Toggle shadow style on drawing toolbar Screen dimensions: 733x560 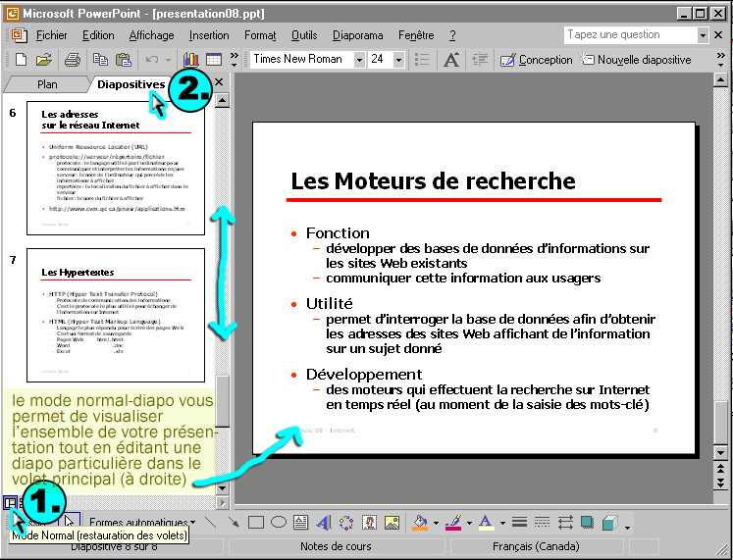pyautogui.click(x=587, y=522)
